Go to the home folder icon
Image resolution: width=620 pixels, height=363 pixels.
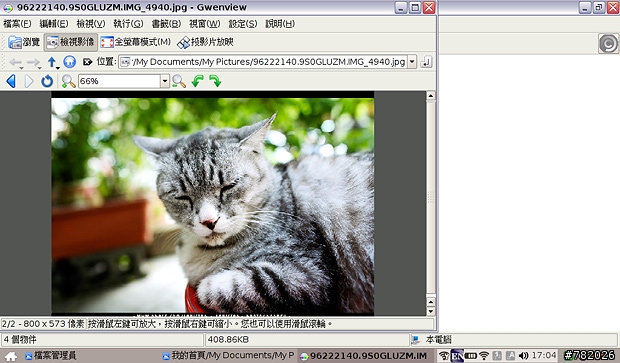(x=70, y=62)
